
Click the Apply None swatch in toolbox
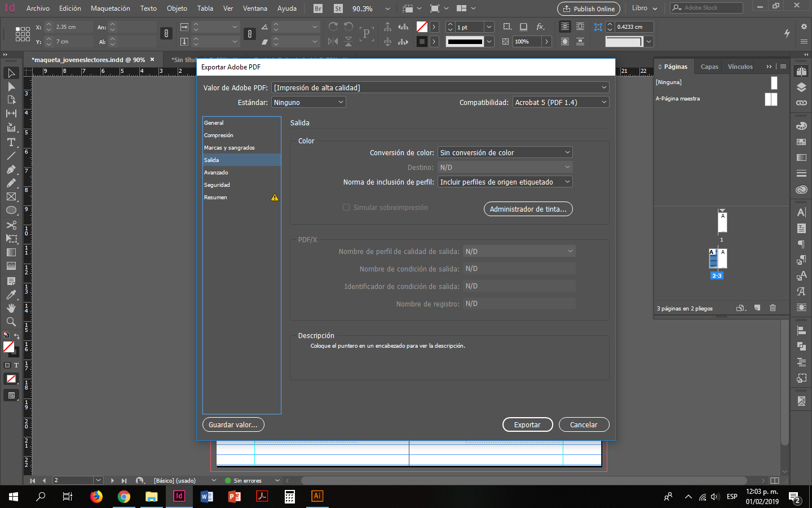(11, 379)
